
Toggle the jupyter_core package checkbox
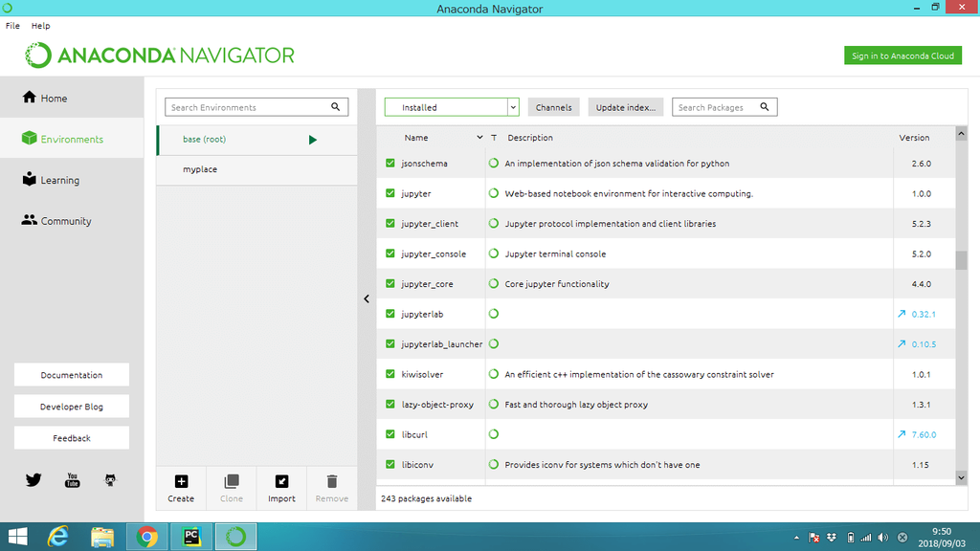[390, 283]
